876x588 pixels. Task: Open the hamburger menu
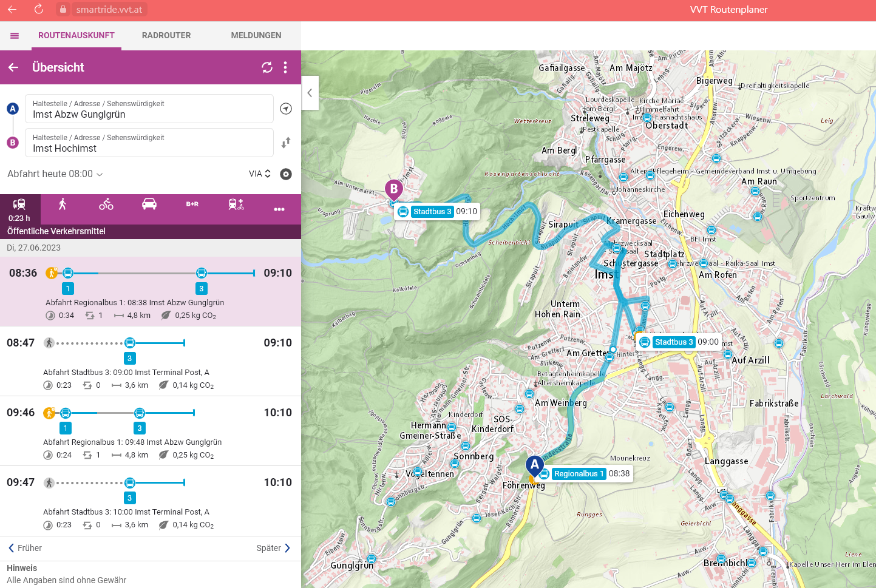click(x=15, y=36)
